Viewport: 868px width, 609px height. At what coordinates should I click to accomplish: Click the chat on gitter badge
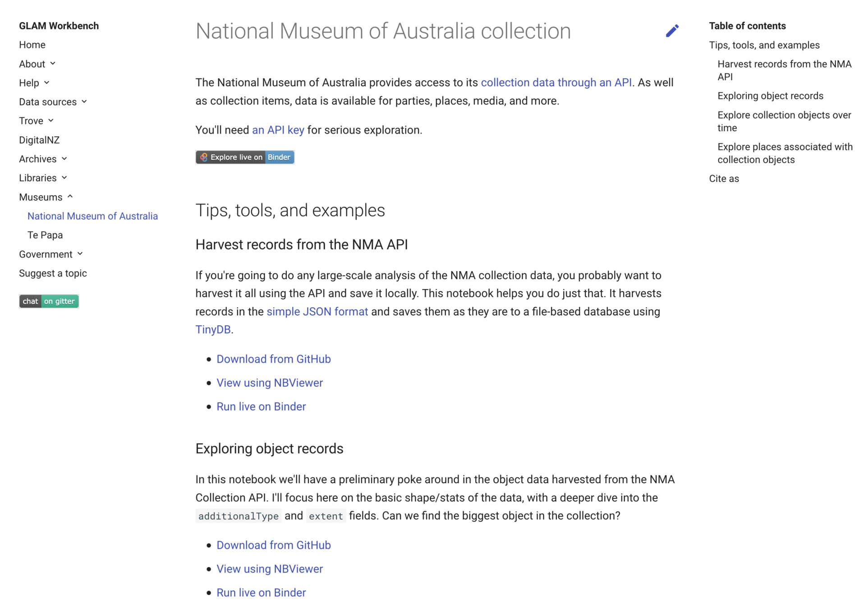tap(49, 301)
